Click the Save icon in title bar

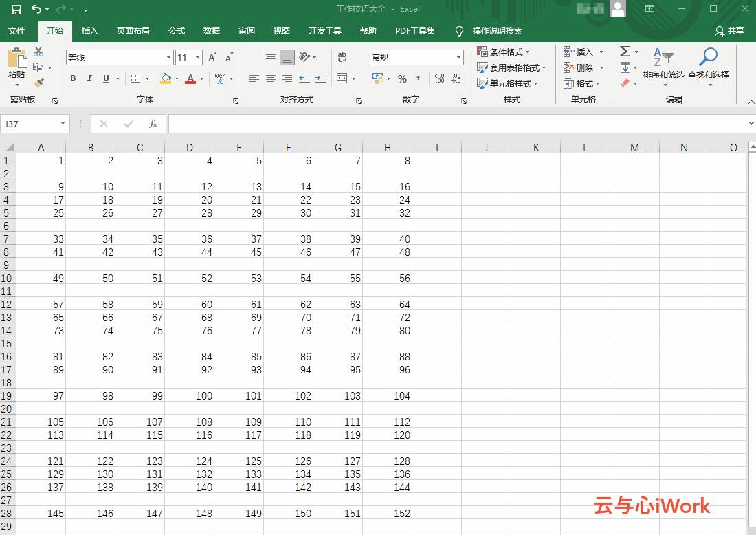[x=16, y=9]
